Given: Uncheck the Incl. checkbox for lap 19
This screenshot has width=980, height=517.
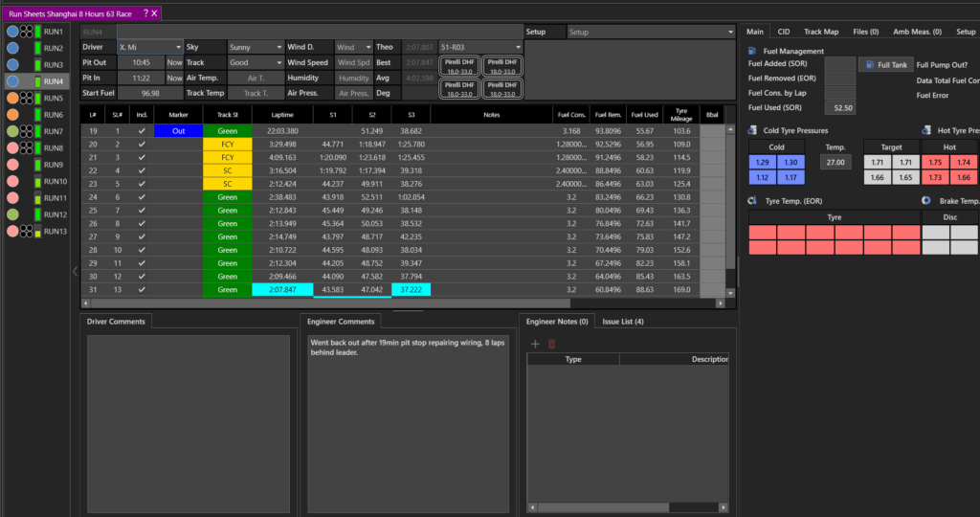Looking at the screenshot, I should coord(142,130).
